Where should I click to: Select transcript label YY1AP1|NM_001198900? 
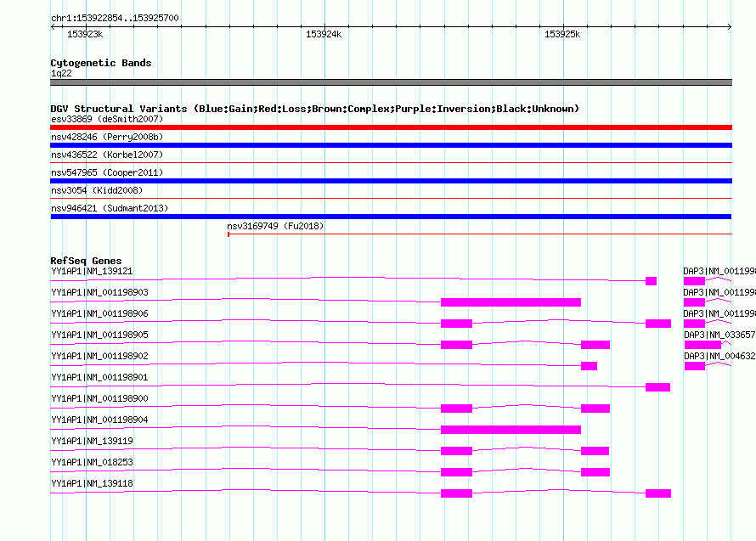point(99,398)
